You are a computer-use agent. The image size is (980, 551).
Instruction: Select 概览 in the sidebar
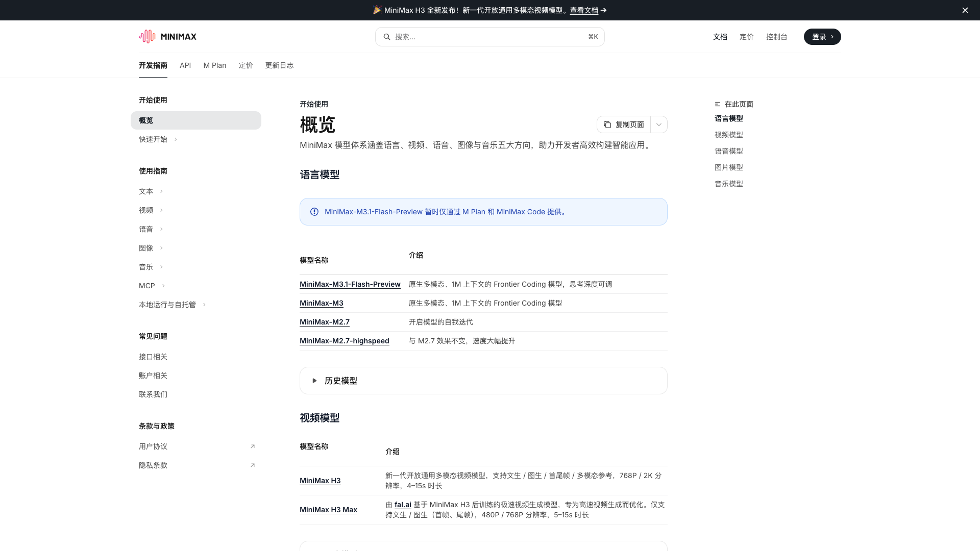click(x=196, y=120)
